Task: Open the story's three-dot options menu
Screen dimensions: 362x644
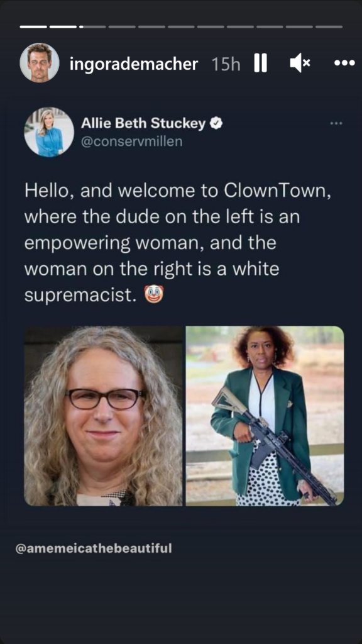Action: click(344, 64)
